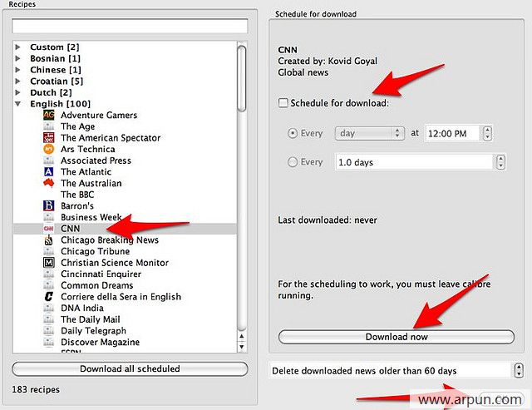Click the icon beside Associated Press
The width and height of the screenshot is (532, 410).
[x=49, y=161]
